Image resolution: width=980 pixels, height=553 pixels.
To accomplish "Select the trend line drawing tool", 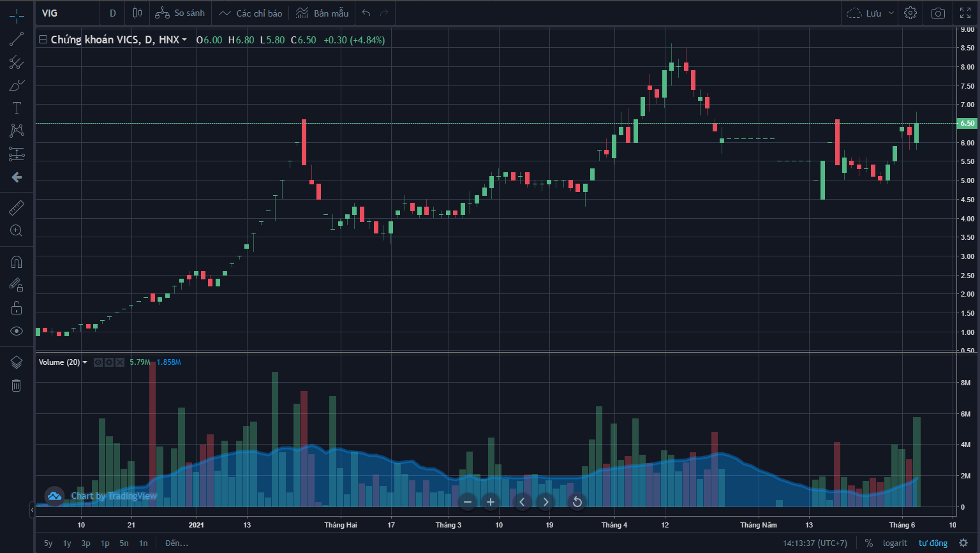I will click(x=17, y=39).
